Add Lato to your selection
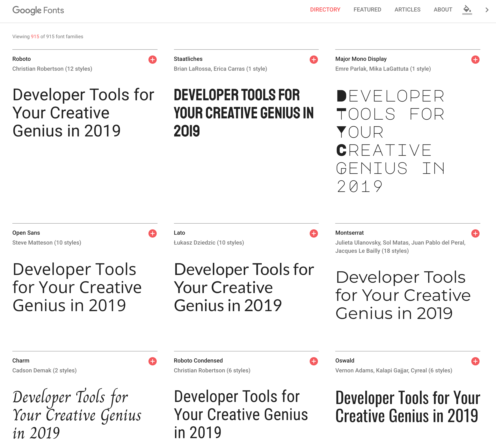 coord(314,234)
